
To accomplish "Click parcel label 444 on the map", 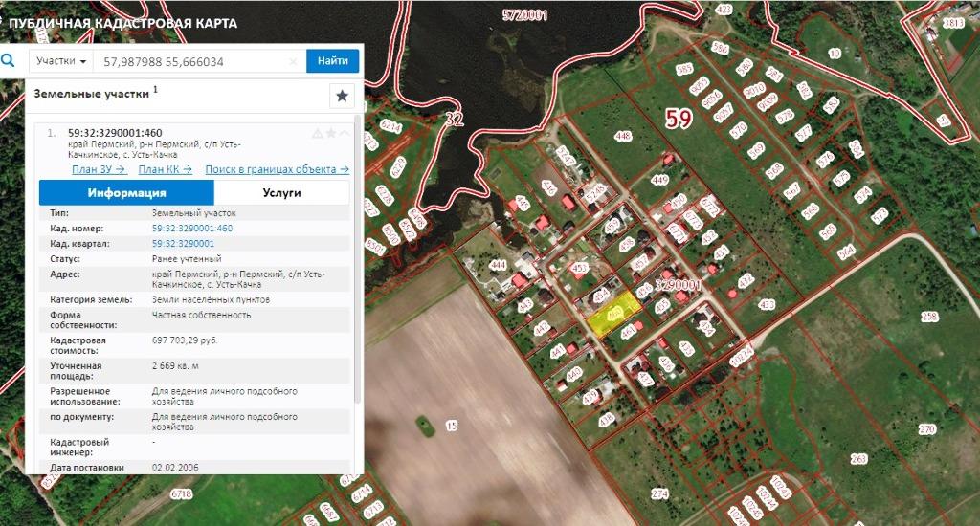I will pos(498,266).
